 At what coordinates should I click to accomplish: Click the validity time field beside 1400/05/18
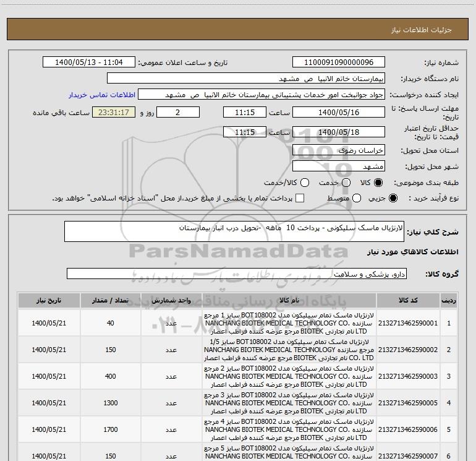[x=245, y=132]
